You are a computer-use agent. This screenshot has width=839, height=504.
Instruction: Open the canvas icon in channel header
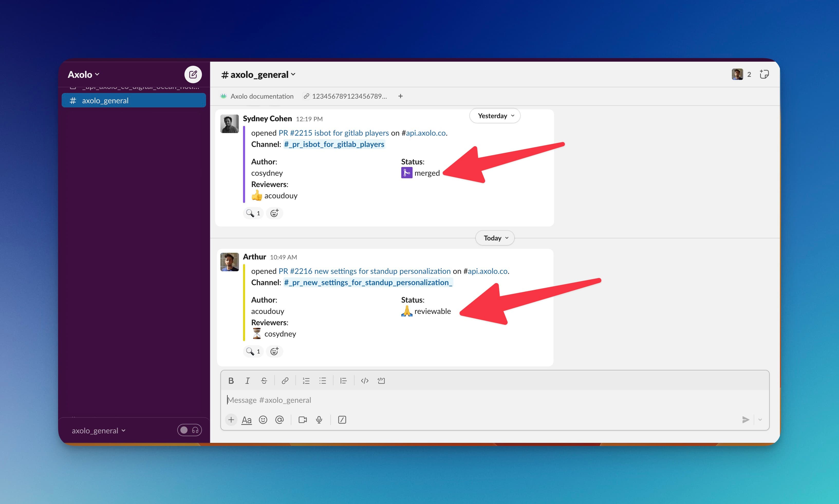pyautogui.click(x=764, y=74)
